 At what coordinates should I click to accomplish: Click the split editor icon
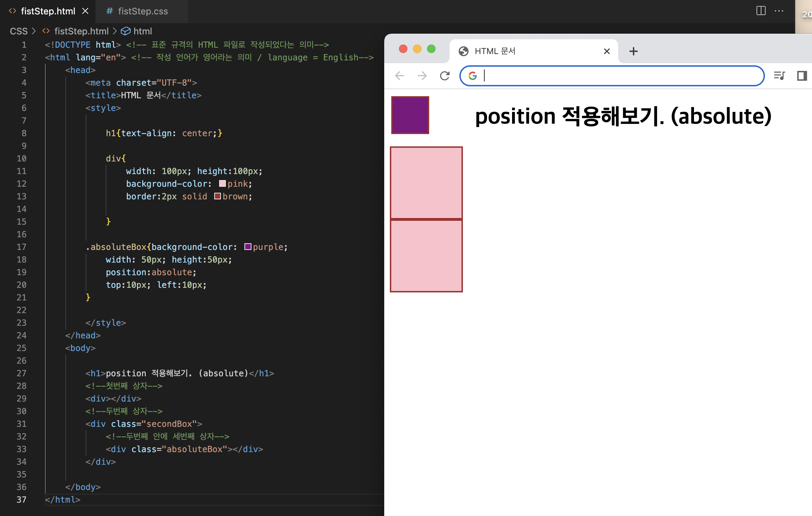(x=761, y=11)
